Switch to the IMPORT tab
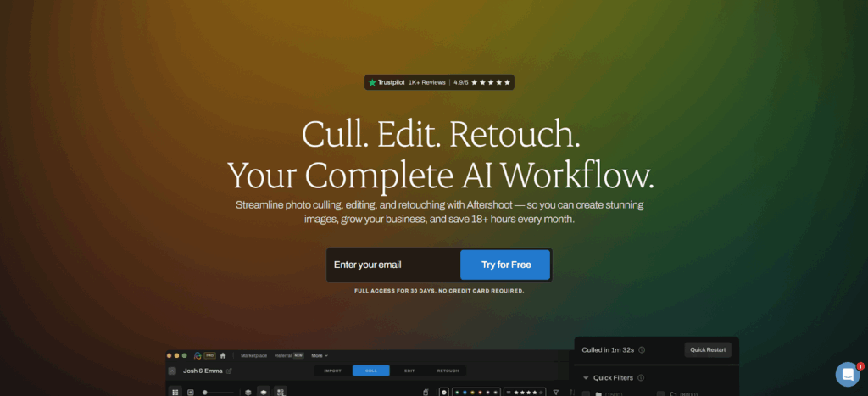Screen dimensions: 868x396 point(332,371)
